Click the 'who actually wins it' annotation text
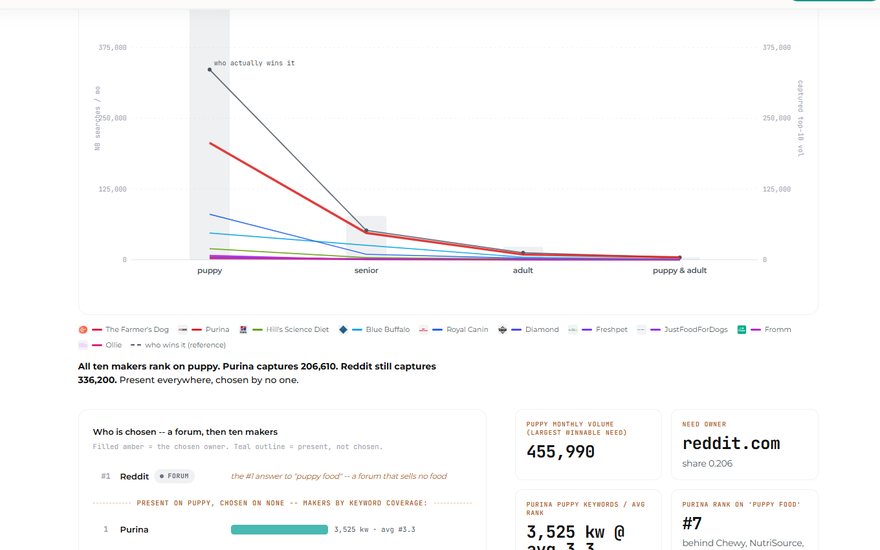Viewport: 880px width, 550px height. click(x=254, y=63)
